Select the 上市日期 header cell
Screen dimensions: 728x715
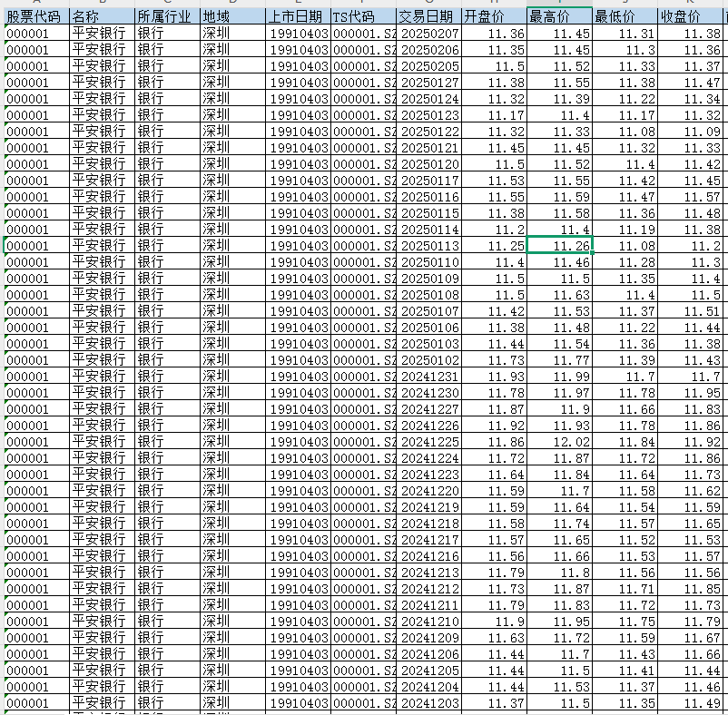point(299,16)
